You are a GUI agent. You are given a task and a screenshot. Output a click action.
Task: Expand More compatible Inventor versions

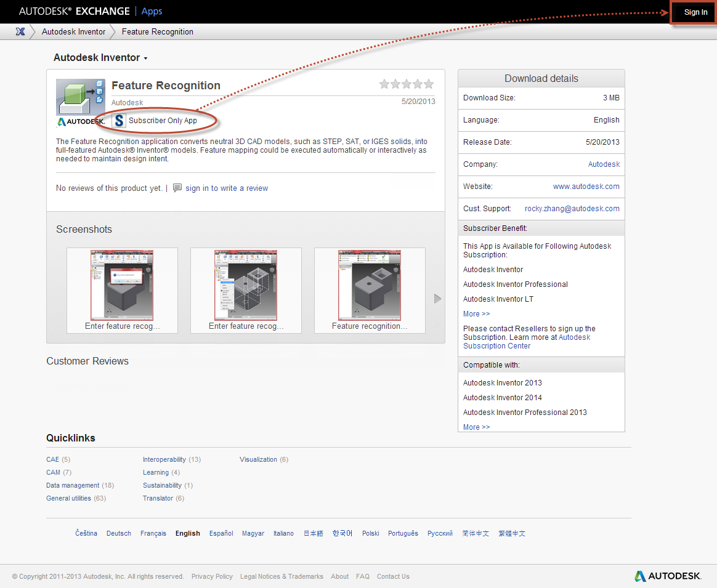[x=476, y=427]
